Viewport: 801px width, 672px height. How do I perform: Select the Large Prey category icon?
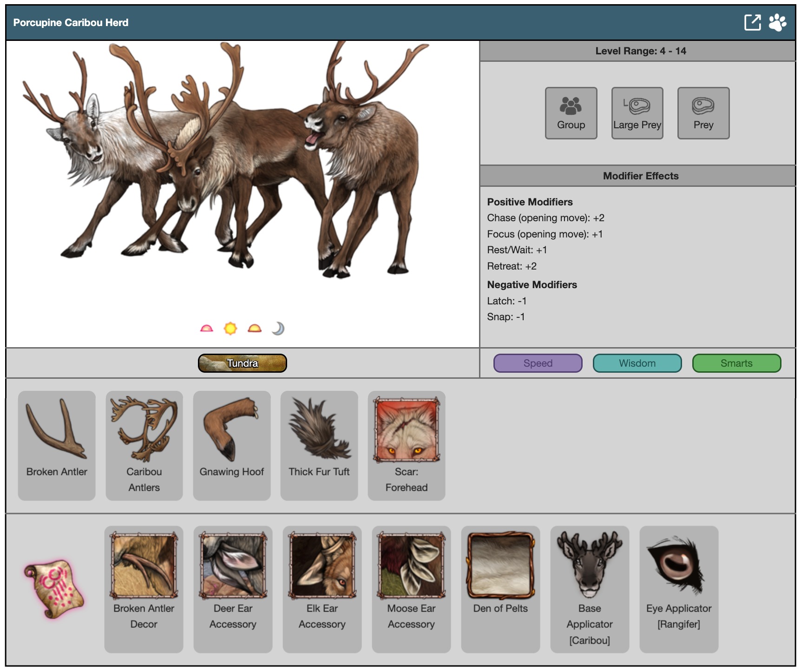637,113
